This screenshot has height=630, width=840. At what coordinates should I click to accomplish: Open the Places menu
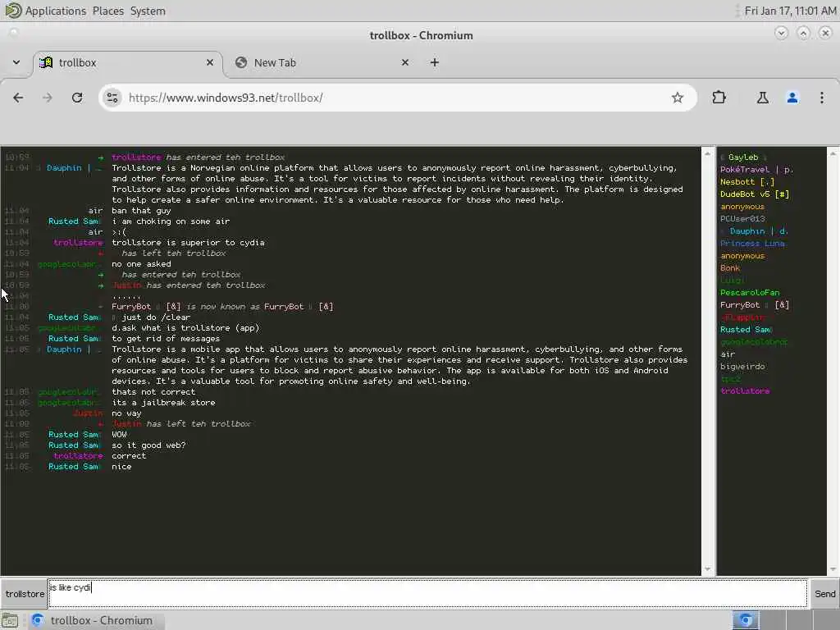coord(107,11)
